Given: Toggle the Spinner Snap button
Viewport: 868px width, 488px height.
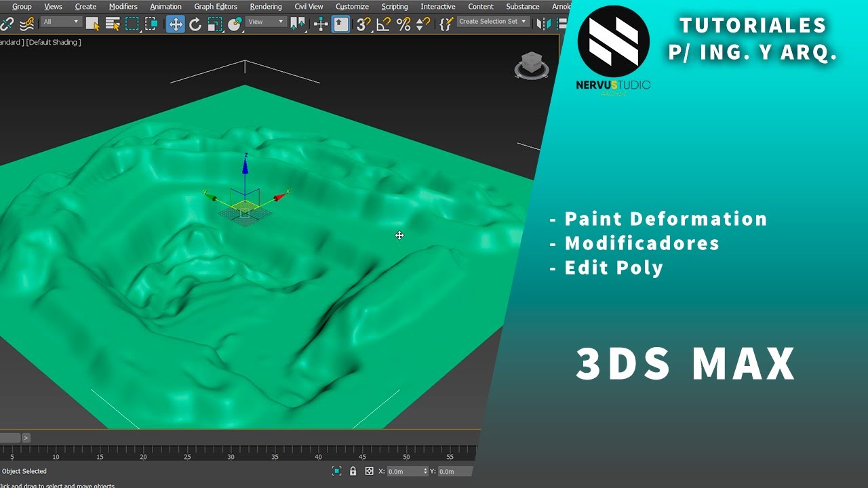Looking at the screenshot, I should [x=422, y=24].
